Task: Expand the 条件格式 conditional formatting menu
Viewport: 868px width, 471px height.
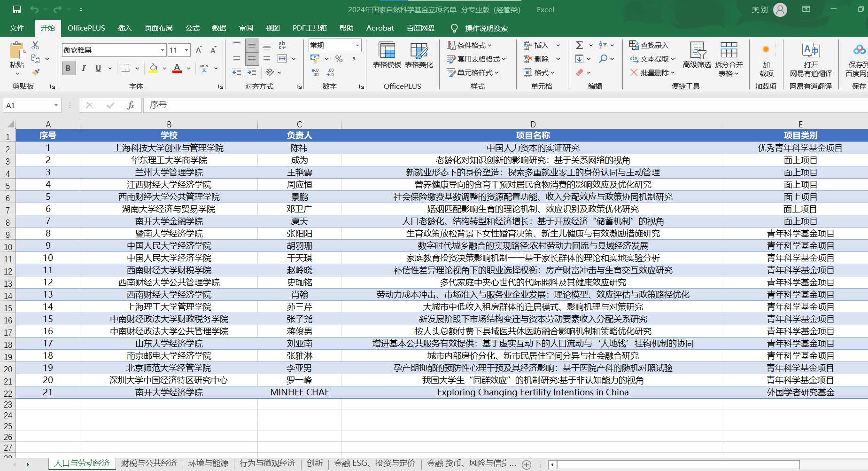Action: point(469,45)
